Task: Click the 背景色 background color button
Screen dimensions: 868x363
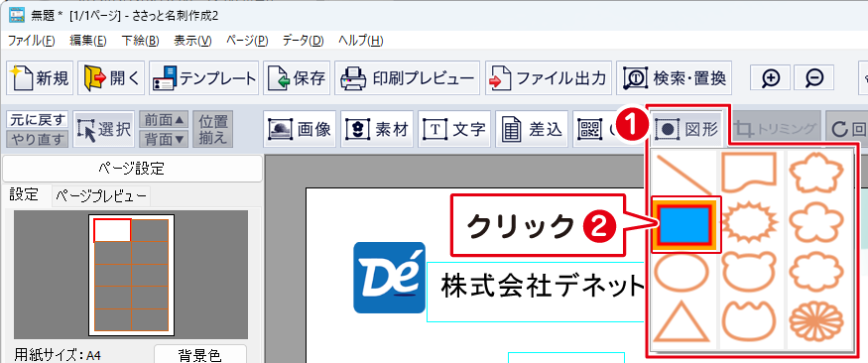Action: pyautogui.click(x=199, y=355)
